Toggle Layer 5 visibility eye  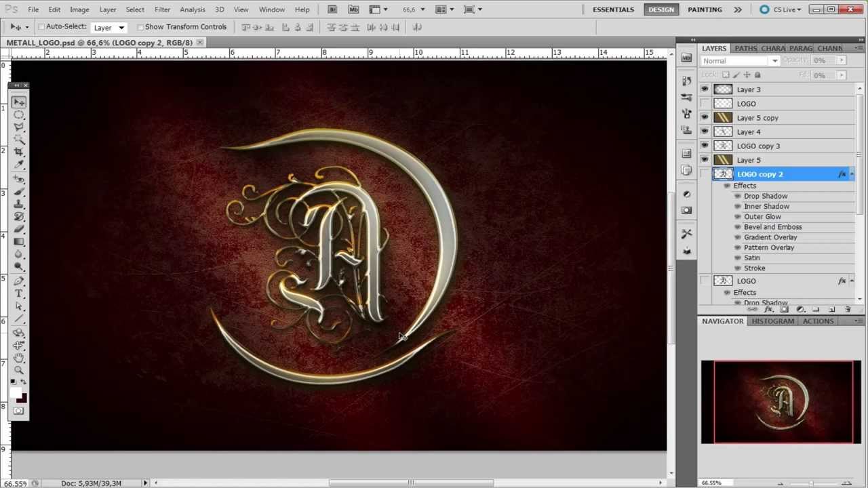coord(705,160)
